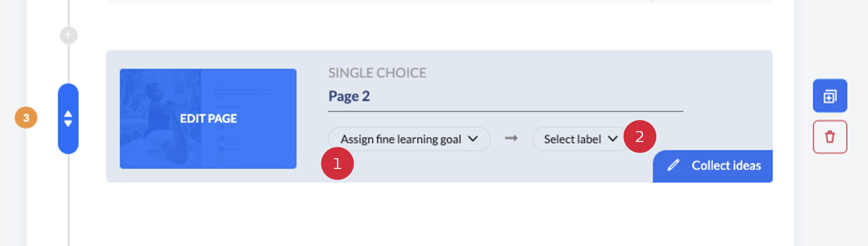Image resolution: width=868 pixels, height=246 pixels.
Task: Click the red marker numbered 1
Action: 337,163
